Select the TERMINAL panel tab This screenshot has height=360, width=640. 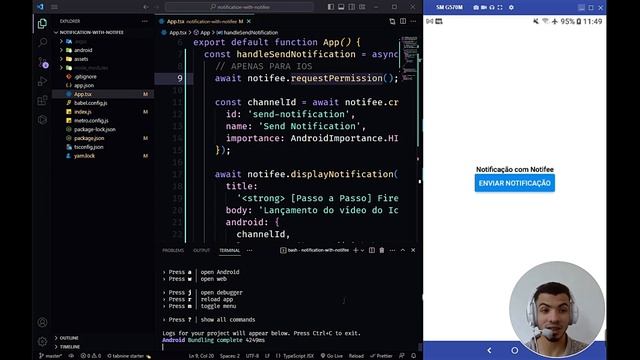[x=229, y=250]
